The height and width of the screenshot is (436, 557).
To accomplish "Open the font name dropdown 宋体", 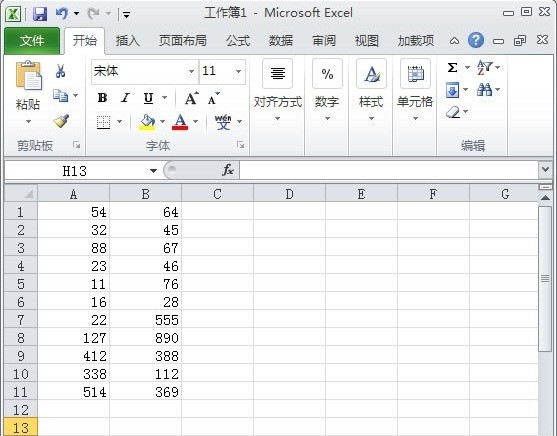I will point(191,71).
